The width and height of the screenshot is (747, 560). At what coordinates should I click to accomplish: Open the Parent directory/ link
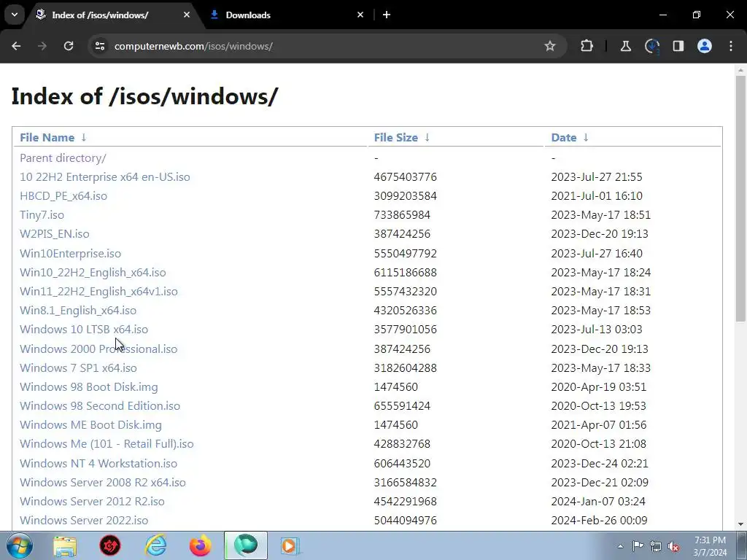click(x=63, y=157)
